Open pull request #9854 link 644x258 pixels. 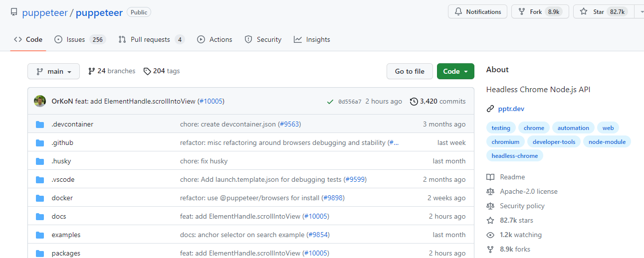318,235
